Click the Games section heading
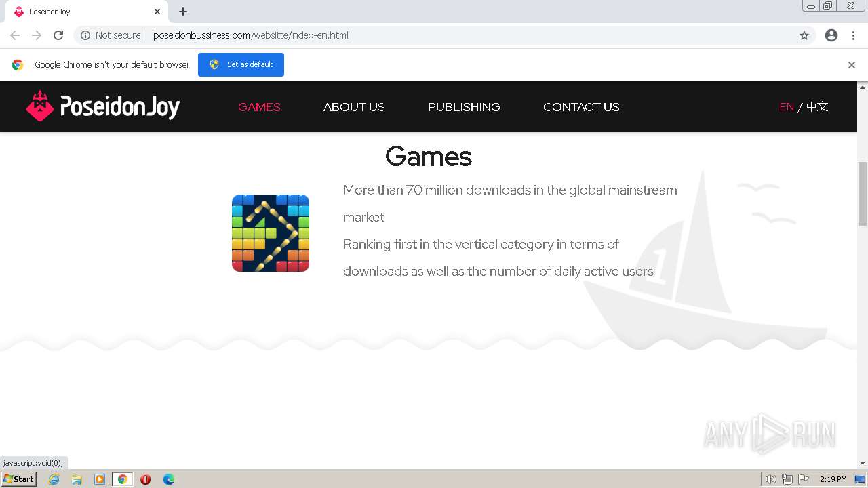 429,157
